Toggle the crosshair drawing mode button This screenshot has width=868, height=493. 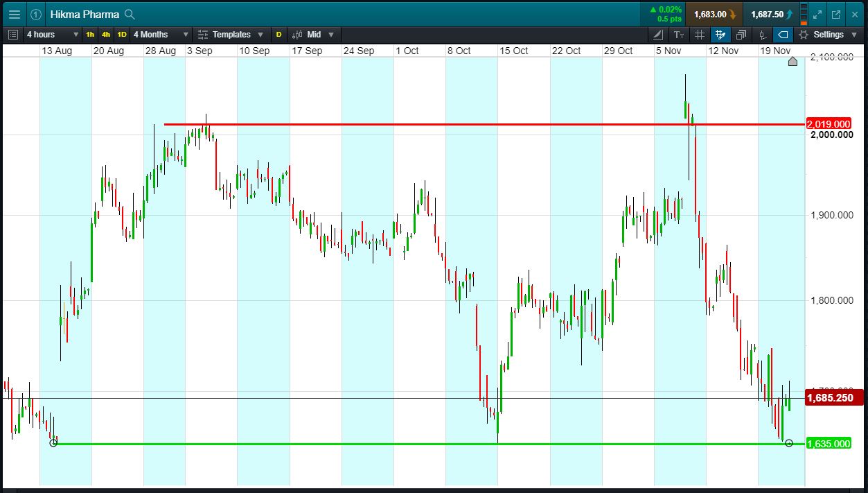tap(720, 35)
